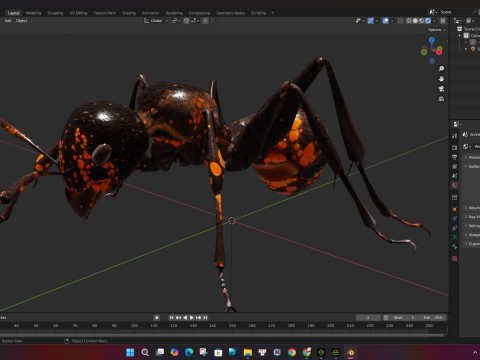Open the orange Object properties tab
The height and width of the screenshot is (360, 480).
pos(455,209)
